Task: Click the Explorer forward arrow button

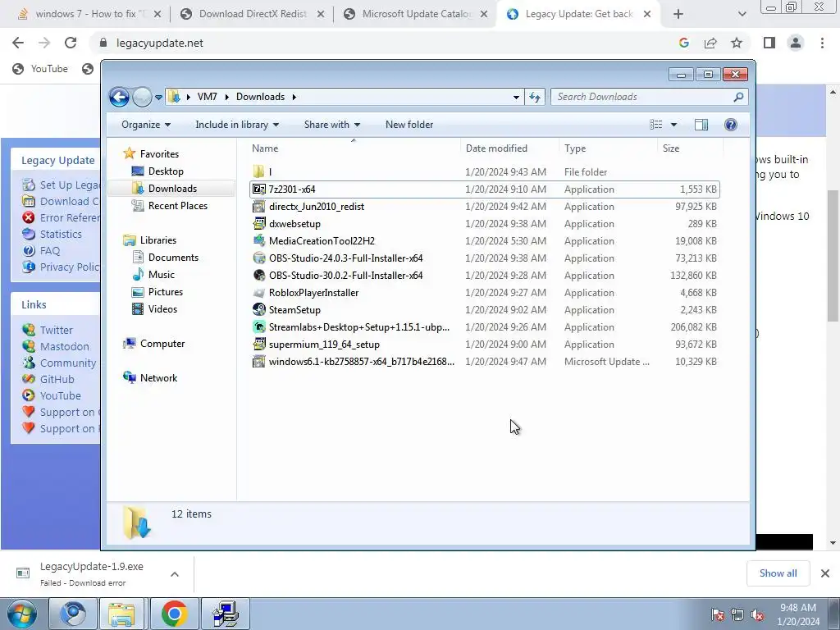Action: coord(142,97)
